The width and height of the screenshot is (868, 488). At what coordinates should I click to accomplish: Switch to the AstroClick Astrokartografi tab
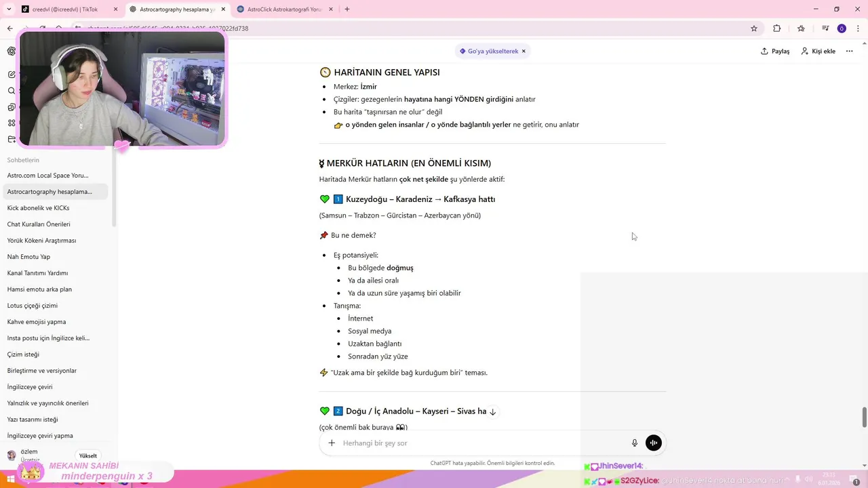click(285, 9)
